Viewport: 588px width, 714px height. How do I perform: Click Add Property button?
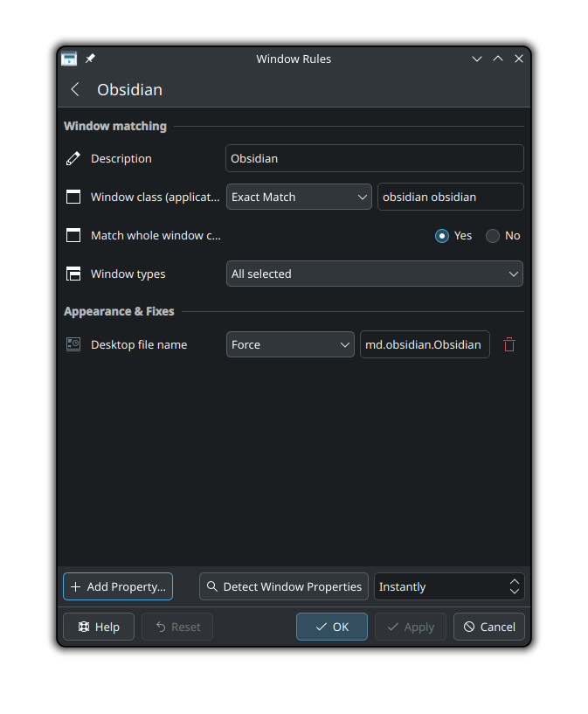click(x=118, y=586)
